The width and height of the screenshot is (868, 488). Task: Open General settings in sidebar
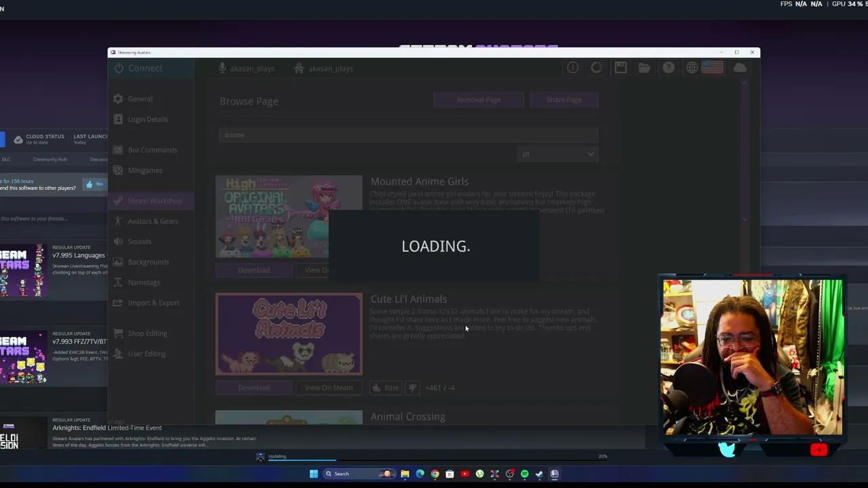click(x=140, y=99)
